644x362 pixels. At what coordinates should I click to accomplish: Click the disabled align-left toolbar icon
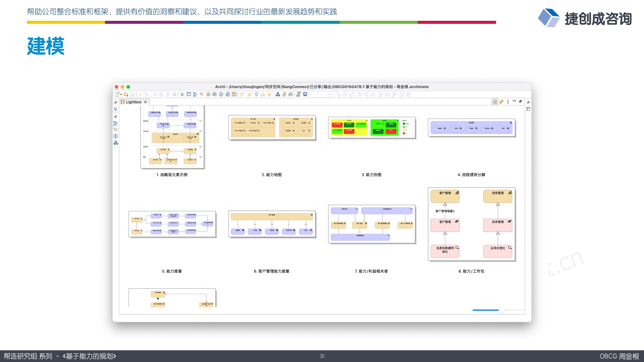tap(338, 94)
